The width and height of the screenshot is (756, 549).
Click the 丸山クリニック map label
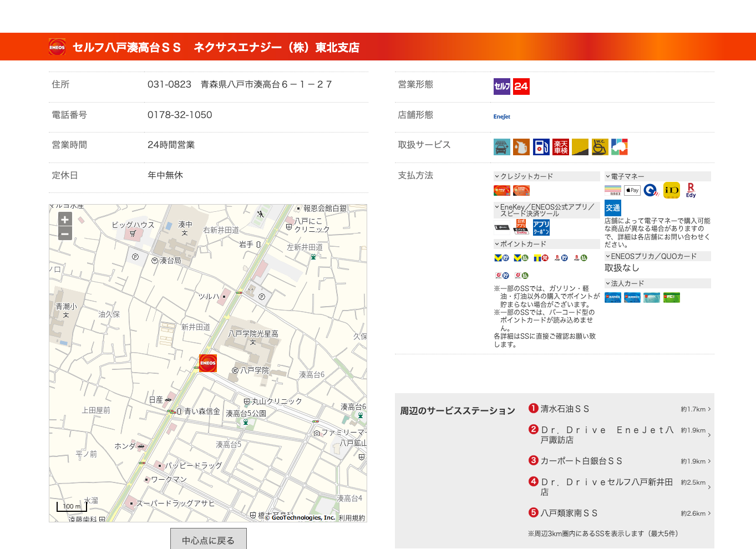(277, 401)
